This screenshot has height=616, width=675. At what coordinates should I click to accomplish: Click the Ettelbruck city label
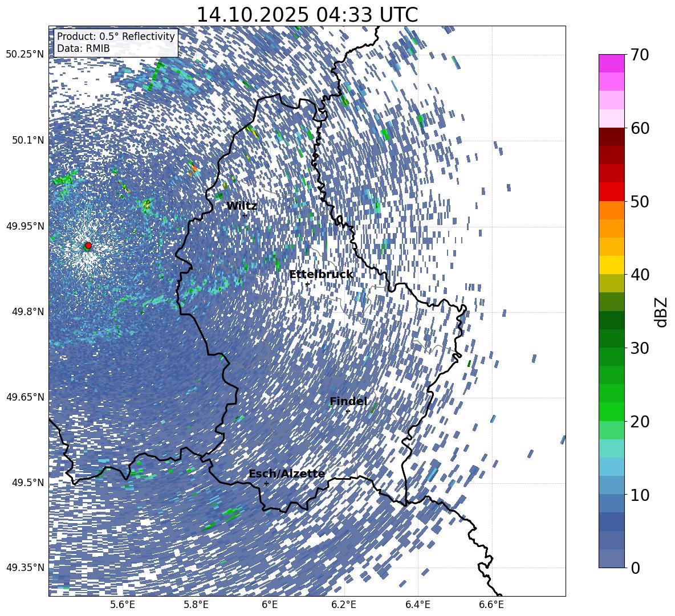point(321,275)
